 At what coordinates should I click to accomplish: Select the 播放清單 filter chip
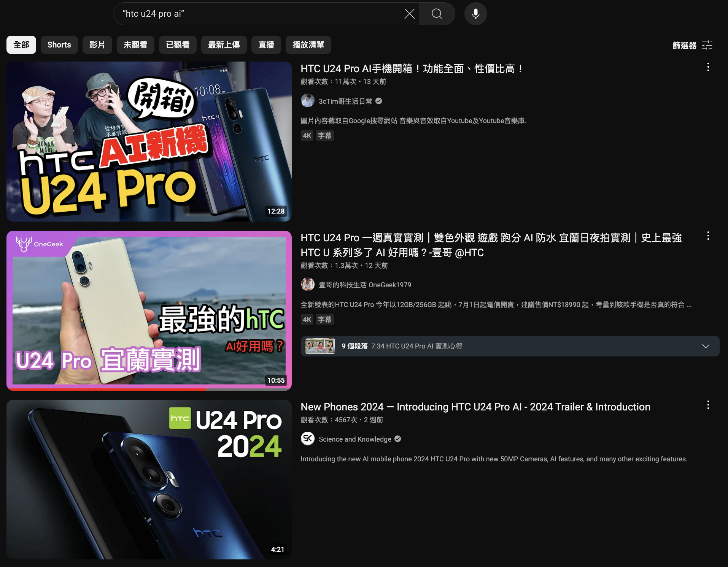click(308, 45)
